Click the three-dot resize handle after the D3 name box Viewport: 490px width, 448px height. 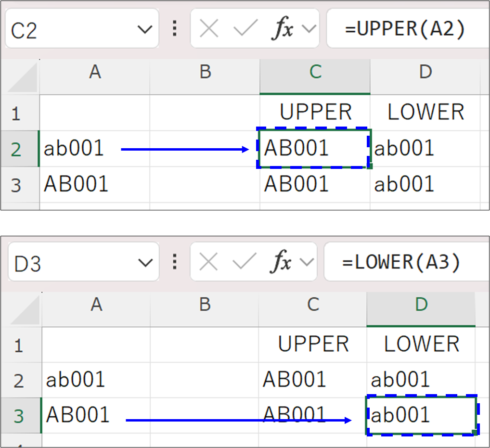click(x=175, y=263)
